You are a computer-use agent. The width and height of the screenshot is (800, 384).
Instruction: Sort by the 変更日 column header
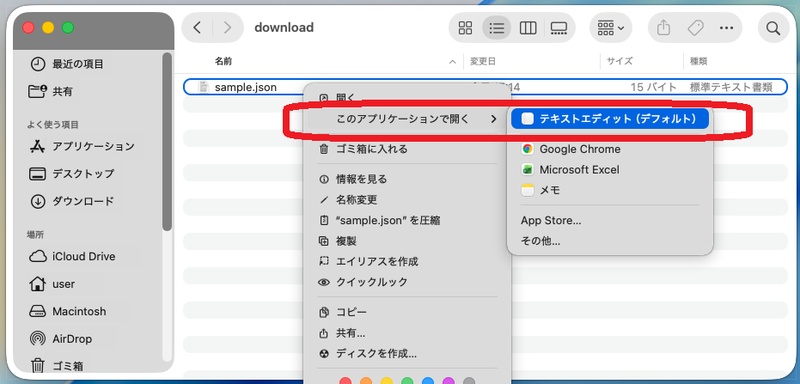pos(483,61)
